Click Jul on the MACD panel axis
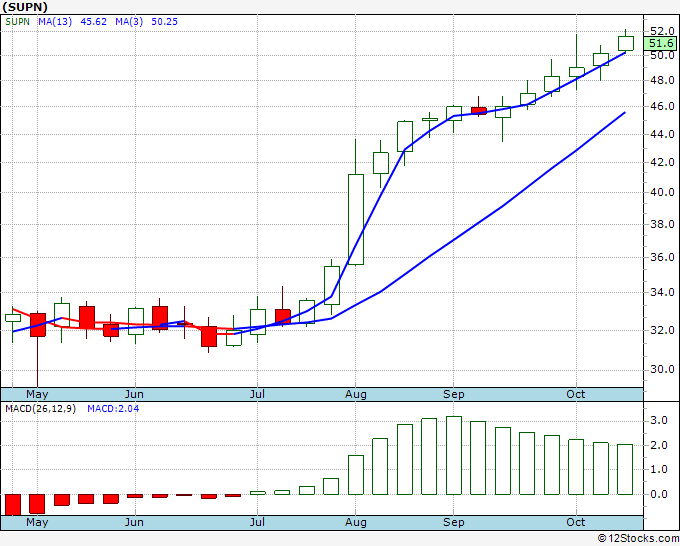 tap(257, 523)
